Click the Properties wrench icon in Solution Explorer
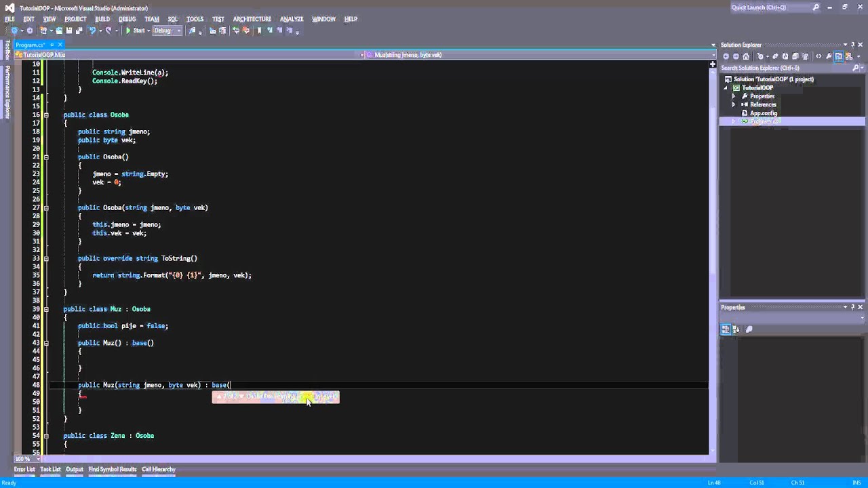 coord(829,56)
